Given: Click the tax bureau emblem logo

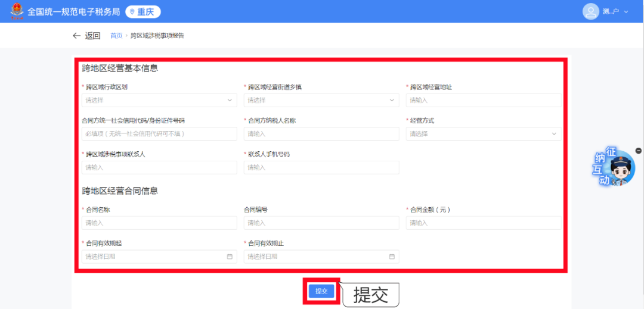Looking at the screenshot, I should click(14, 11).
